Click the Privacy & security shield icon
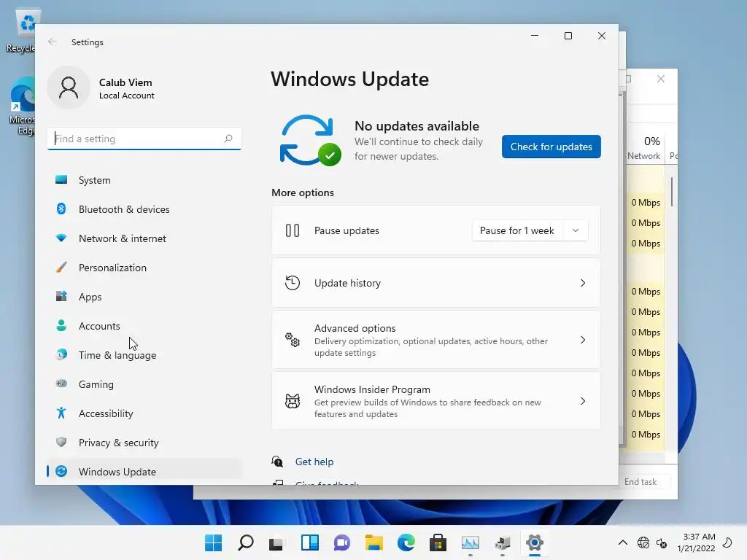 coord(61,442)
